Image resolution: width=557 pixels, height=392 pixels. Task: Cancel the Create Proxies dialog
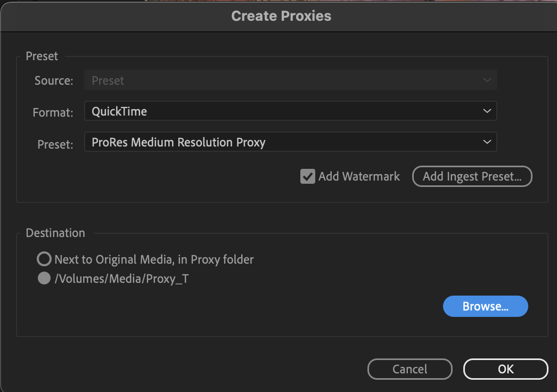click(409, 369)
